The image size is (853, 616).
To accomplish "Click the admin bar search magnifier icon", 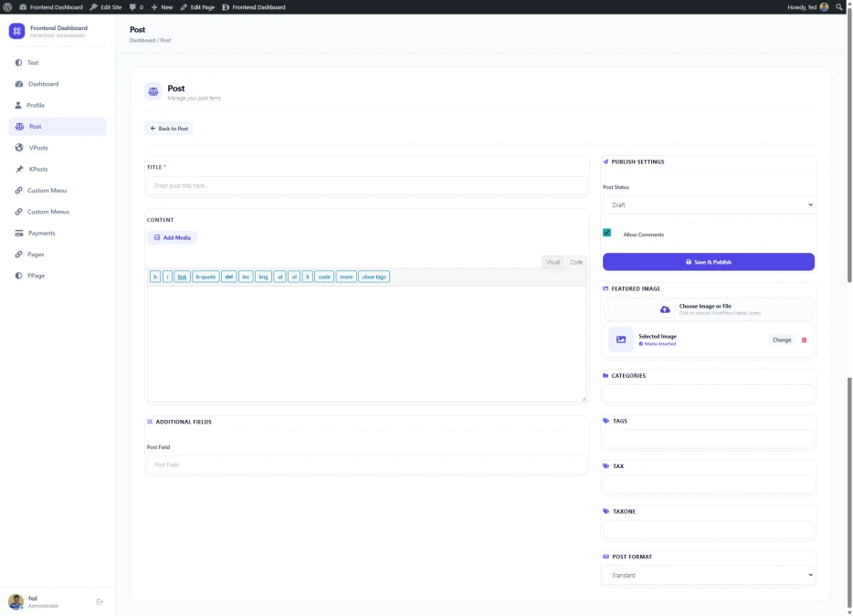I will point(839,7).
